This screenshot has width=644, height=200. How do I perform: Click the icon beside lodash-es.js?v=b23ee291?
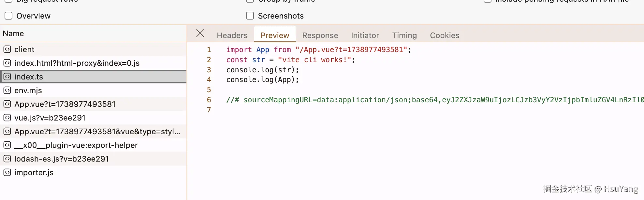[7, 159]
